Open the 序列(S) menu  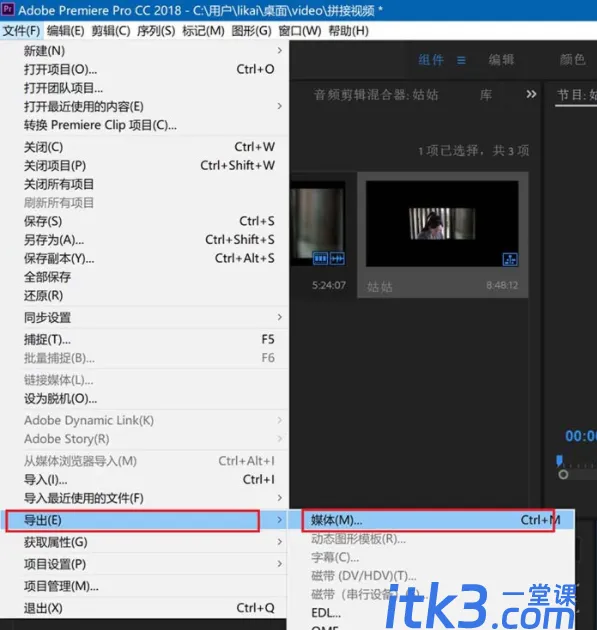point(156,31)
